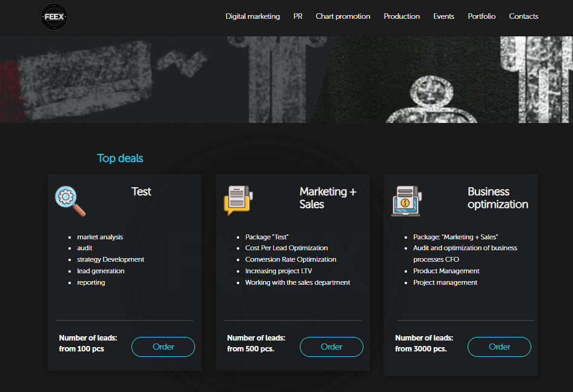Order the Test package
Screen dimensions: 573x392
click(163, 347)
